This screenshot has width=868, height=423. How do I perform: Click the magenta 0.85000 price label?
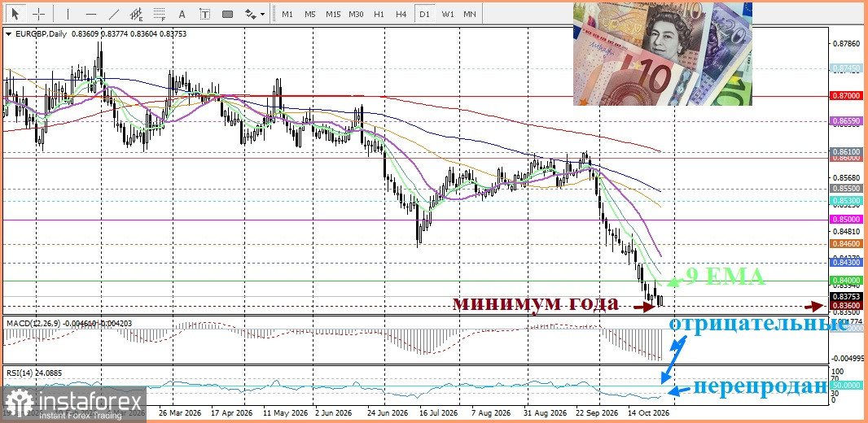[x=846, y=220]
